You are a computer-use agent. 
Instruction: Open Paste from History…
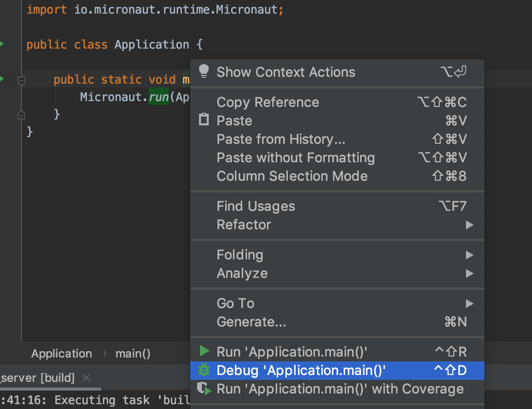pyautogui.click(x=337, y=139)
